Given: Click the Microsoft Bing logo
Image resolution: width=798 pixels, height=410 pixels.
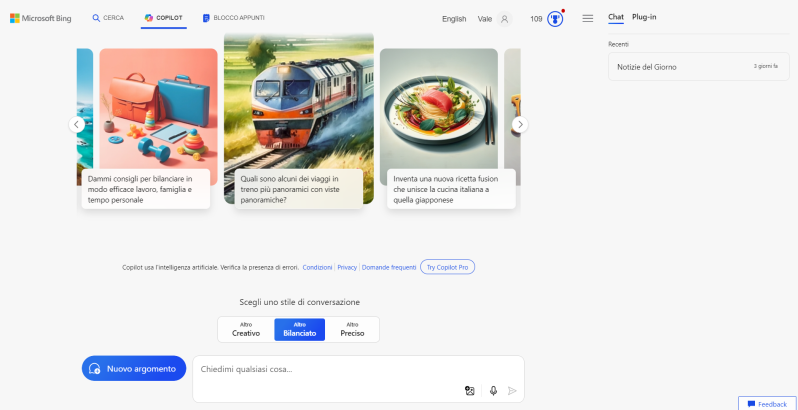Looking at the screenshot, I should point(42,18).
